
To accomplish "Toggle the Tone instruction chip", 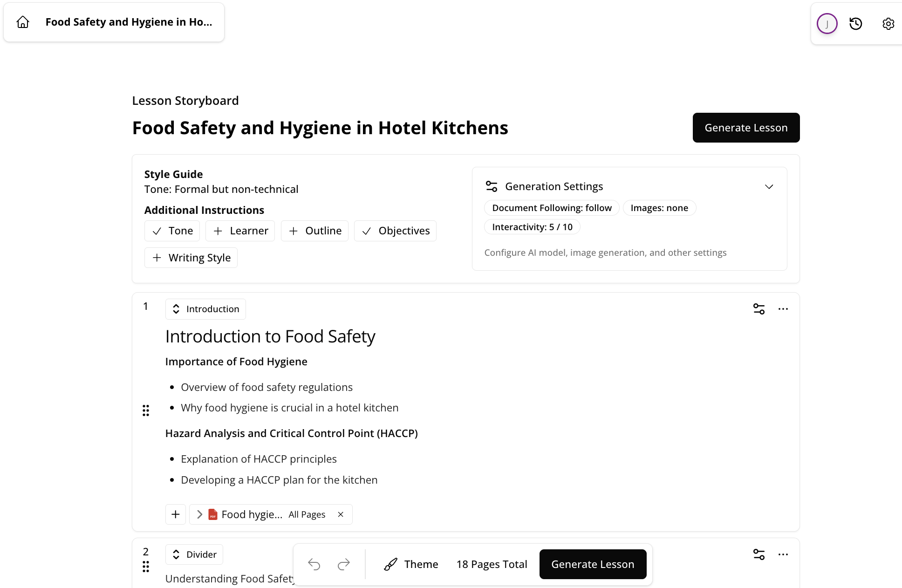I will point(172,231).
